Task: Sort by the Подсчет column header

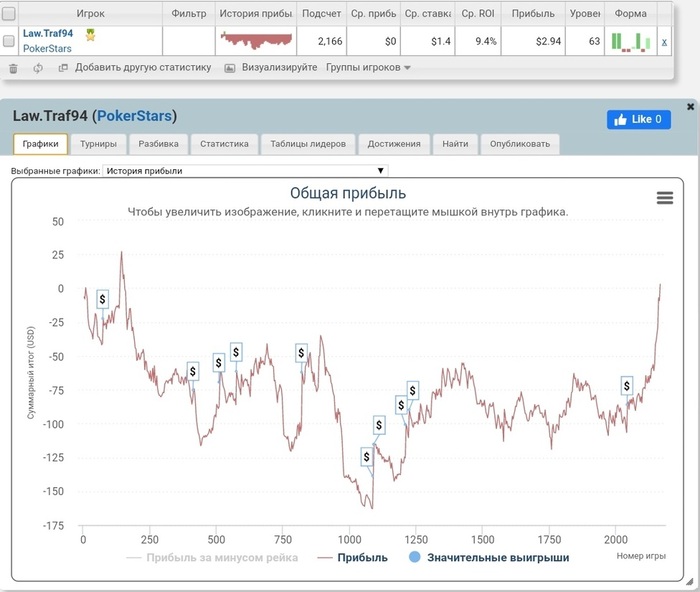Action: coord(321,14)
